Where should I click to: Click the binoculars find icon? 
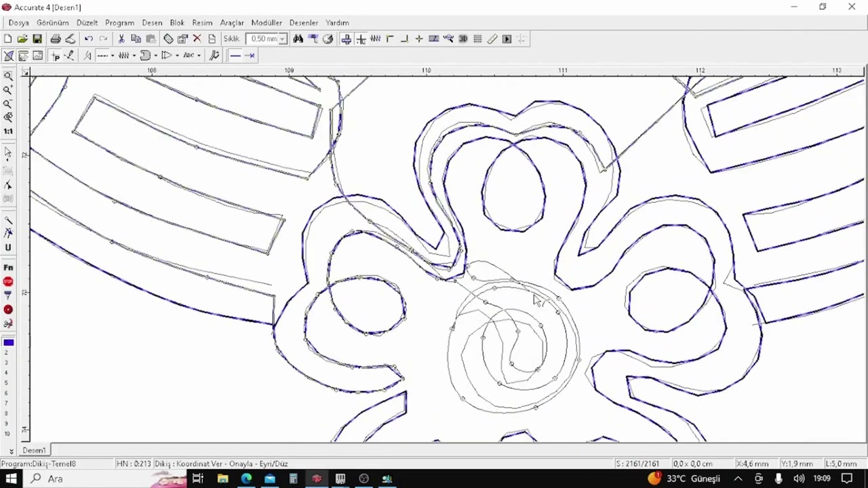[x=298, y=39]
